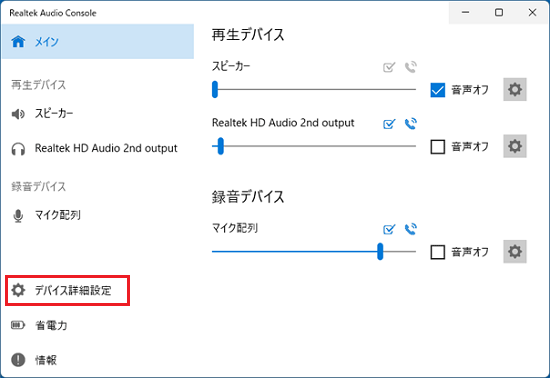
Task: Check 音声オフ for マイク配列
Action: [x=438, y=252]
